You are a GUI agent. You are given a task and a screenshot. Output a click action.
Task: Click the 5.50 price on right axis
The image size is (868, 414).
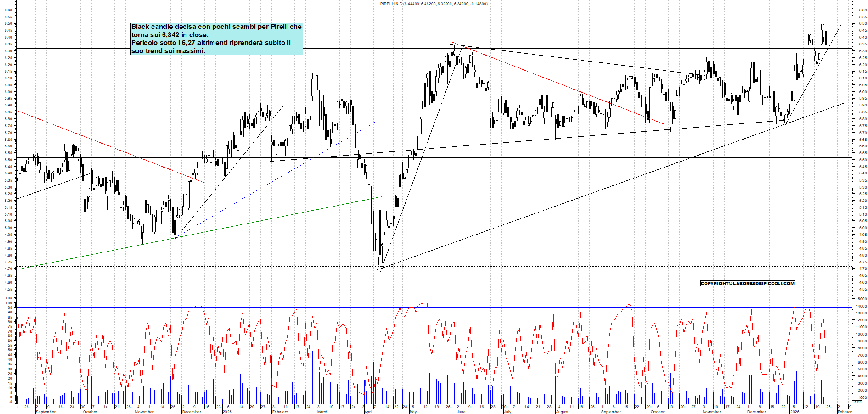tap(862, 160)
